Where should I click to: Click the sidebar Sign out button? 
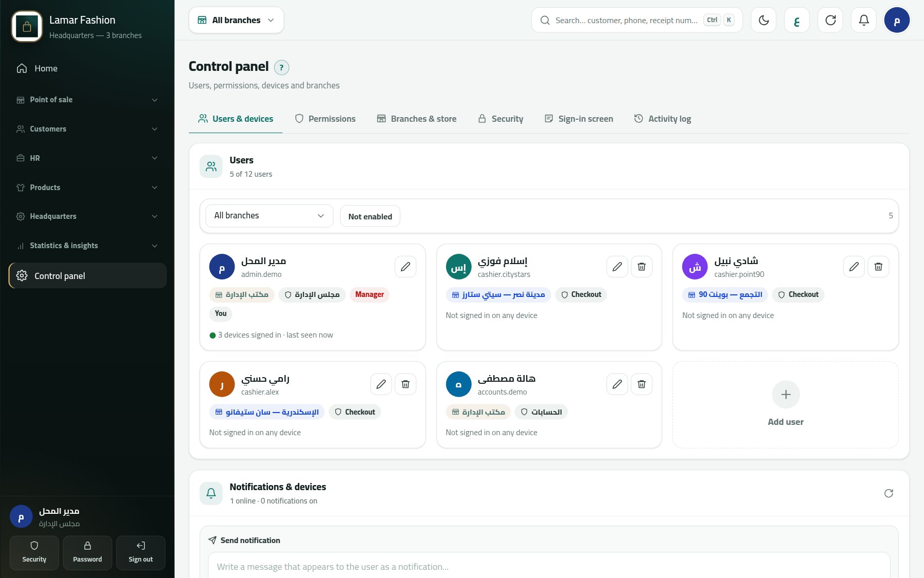[141, 553]
